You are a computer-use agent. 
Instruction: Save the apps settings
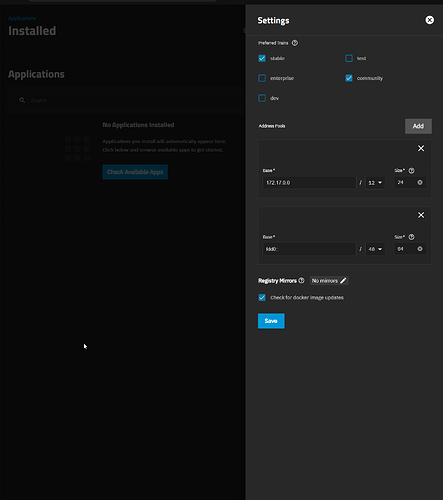(x=271, y=321)
